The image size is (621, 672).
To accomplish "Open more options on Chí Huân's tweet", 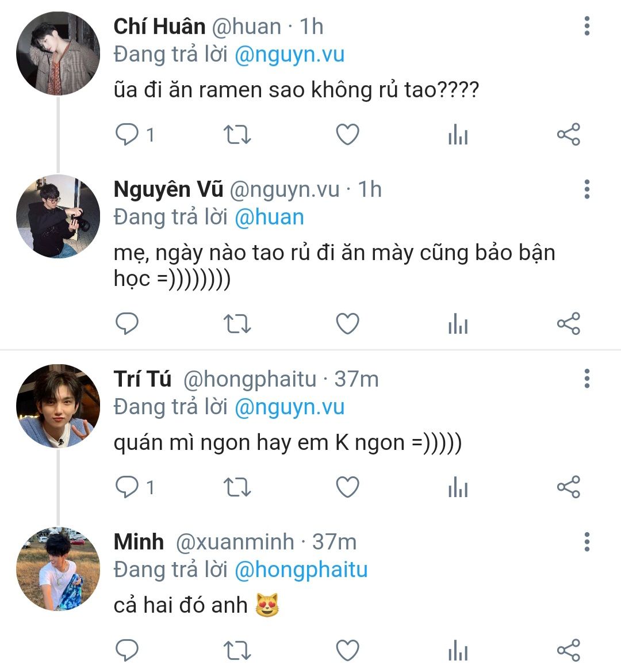I will click(x=586, y=26).
